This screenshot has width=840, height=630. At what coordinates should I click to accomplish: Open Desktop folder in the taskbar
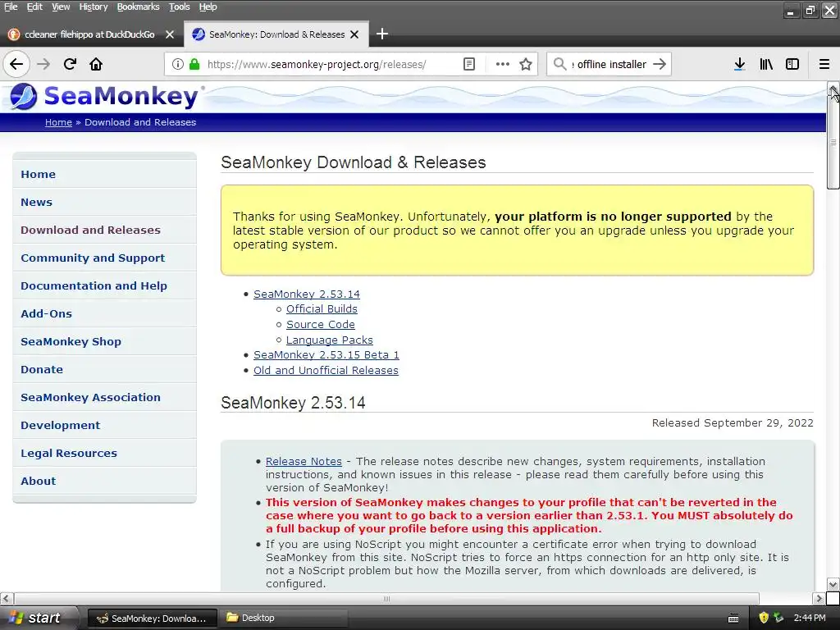(x=284, y=618)
